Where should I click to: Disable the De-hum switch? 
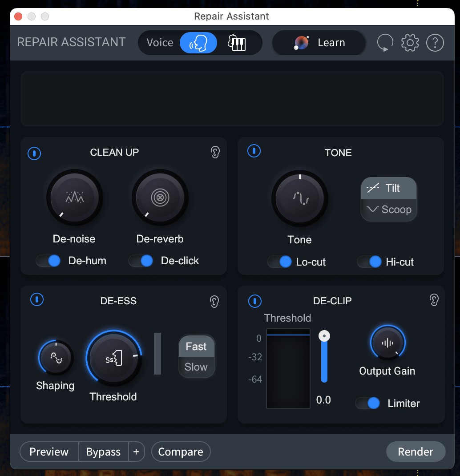(48, 261)
